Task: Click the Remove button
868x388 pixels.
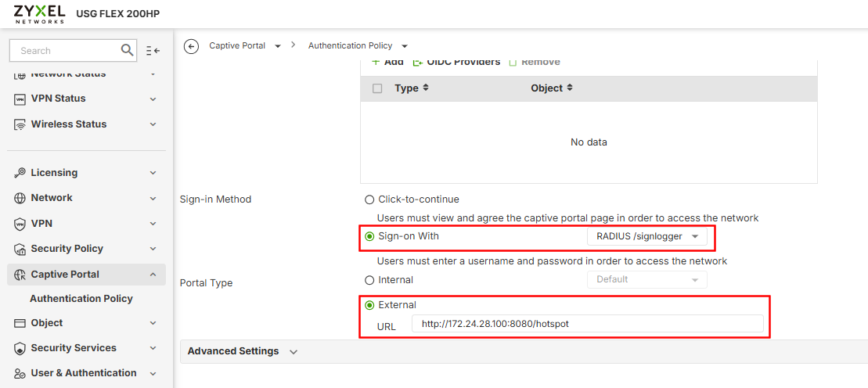Action: pyautogui.click(x=535, y=62)
